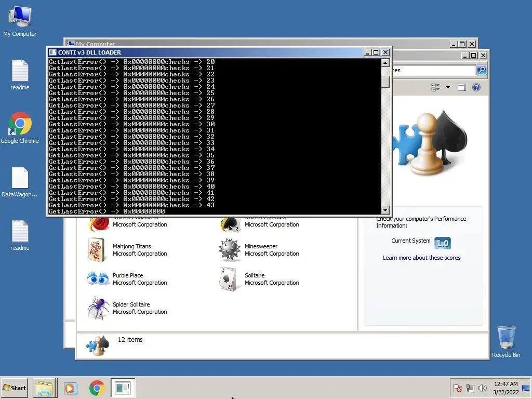Image resolution: width=532 pixels, height=399 pixels.
Task: Open the bottom readme file on desktop
Action: (20, 235)
